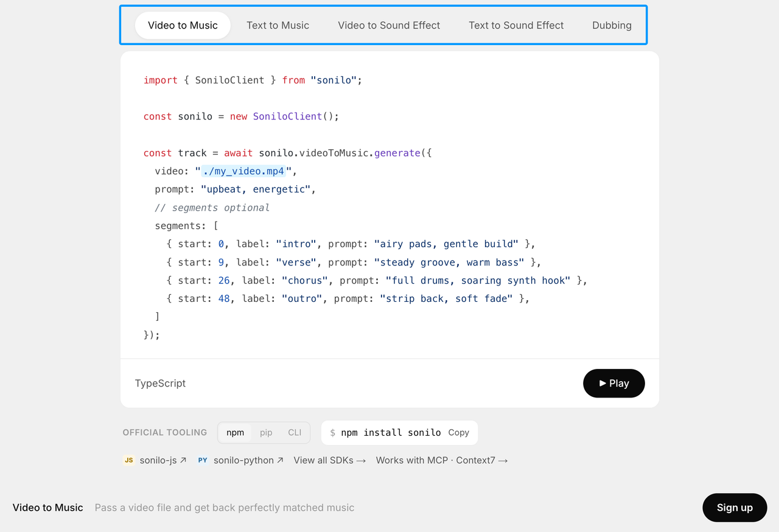The height and width of the screenshot is (532, 779).
Task: Open Works with MCP · Context7 link
Action: click(x=442, y=460)
